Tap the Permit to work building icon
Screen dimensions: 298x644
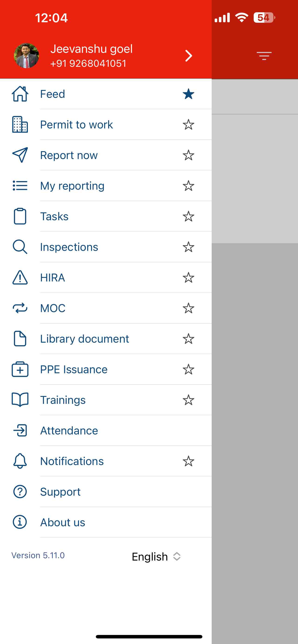tap(20, 124)
